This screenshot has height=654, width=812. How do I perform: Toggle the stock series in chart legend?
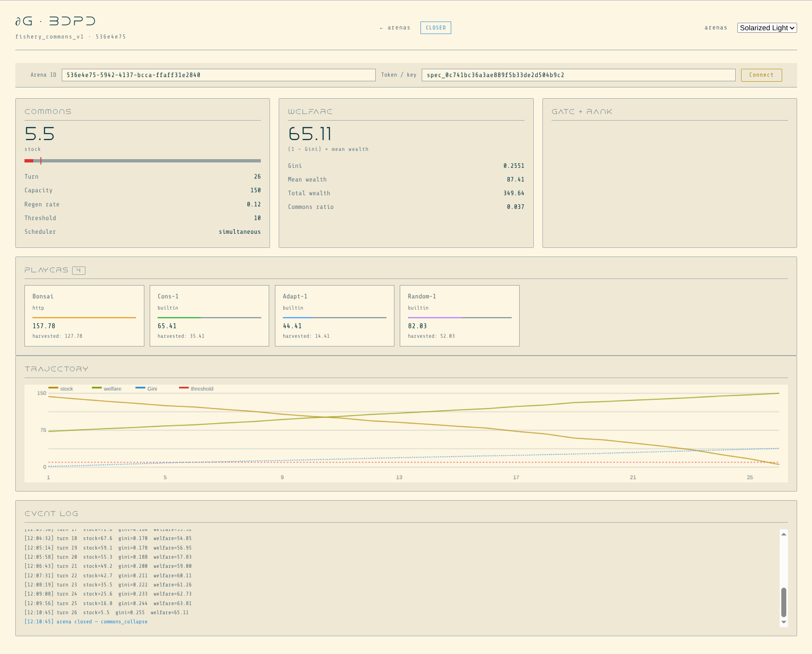(x=61, y=389)
